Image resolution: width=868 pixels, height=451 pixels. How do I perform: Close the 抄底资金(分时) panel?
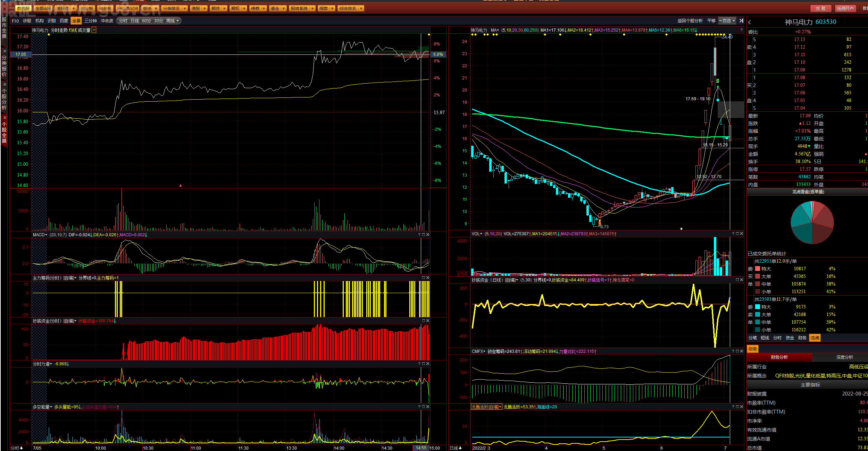click(x=428, y=321)
